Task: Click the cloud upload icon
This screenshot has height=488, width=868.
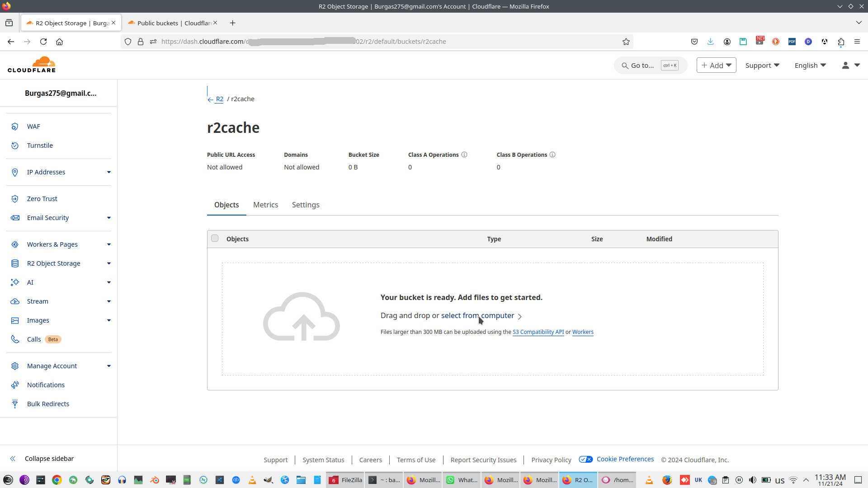Action: [x=302, y=317]
